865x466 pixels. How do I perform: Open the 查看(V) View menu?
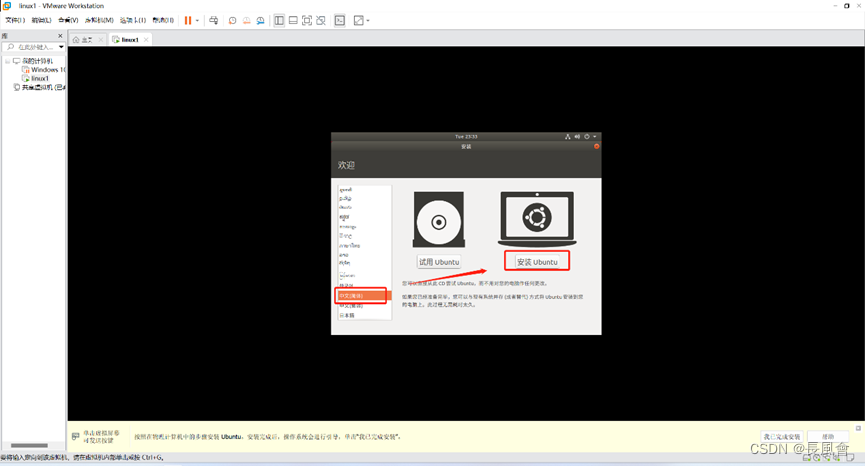tap(68, 20)
